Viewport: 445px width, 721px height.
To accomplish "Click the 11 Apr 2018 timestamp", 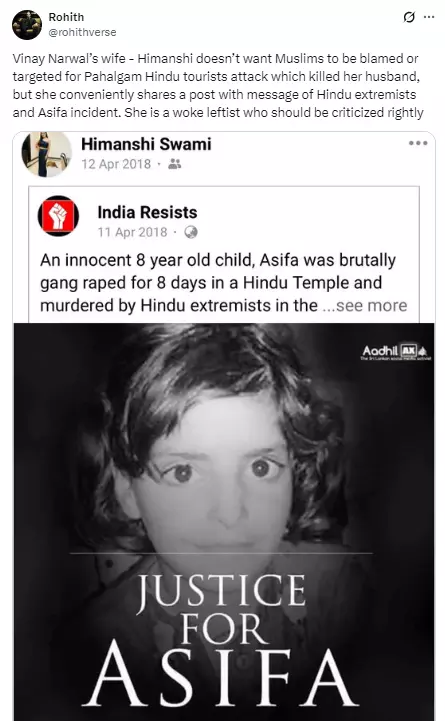I will click(x=132, y=232).
